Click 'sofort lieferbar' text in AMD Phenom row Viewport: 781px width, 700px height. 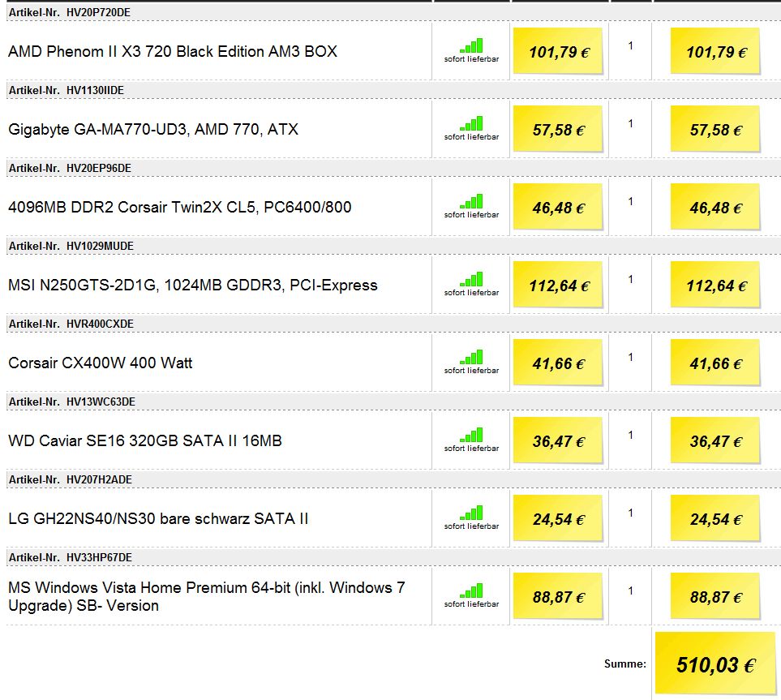(x=471, y=58)
